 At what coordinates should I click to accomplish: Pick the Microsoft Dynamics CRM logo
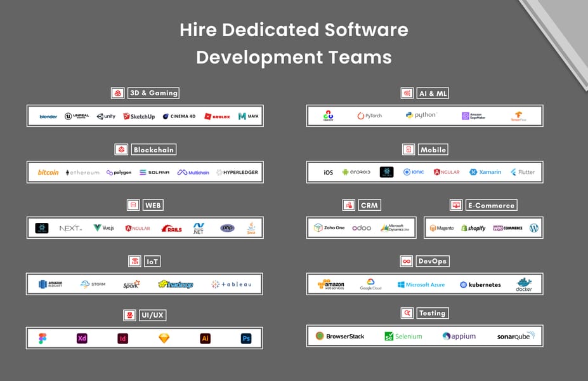coord(395,228)
